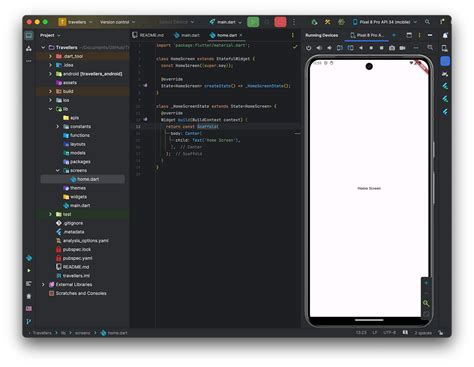Open the main.dart run configuration dropdown
Image resolution: width=474 pixels, height=367 pixels.
pos(225,22)
